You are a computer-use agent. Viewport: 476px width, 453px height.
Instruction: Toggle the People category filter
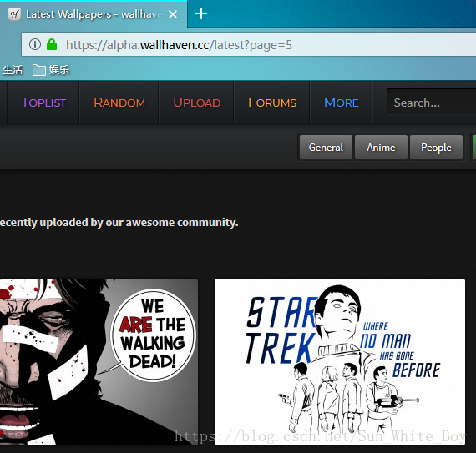click(436, 147)
